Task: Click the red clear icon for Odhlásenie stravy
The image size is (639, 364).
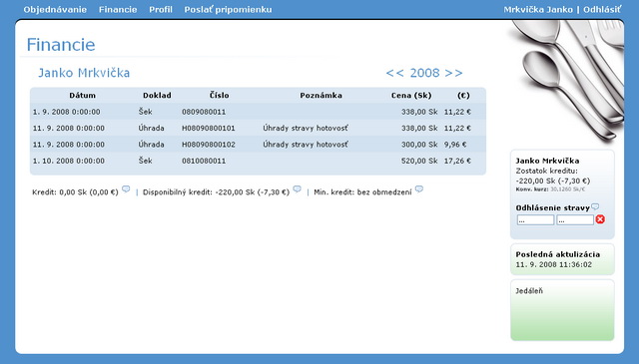Action: pos(600,219)
